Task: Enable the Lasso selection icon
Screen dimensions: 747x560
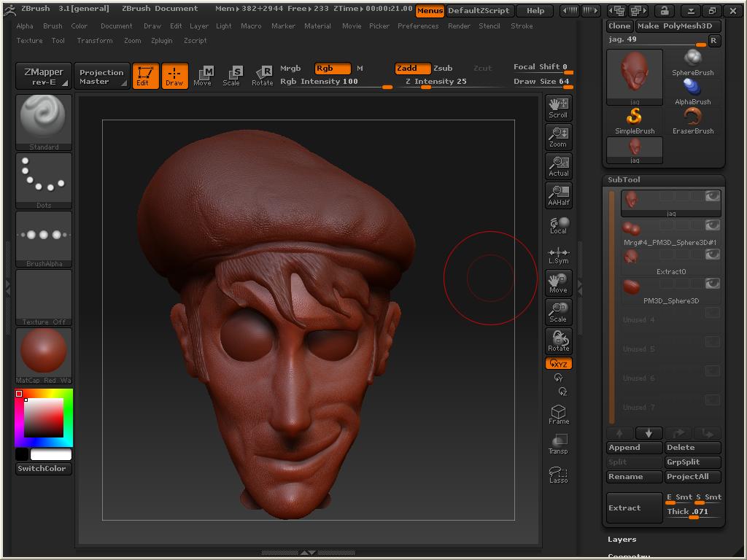Action: pyautogui.click(x=558, y=475)
